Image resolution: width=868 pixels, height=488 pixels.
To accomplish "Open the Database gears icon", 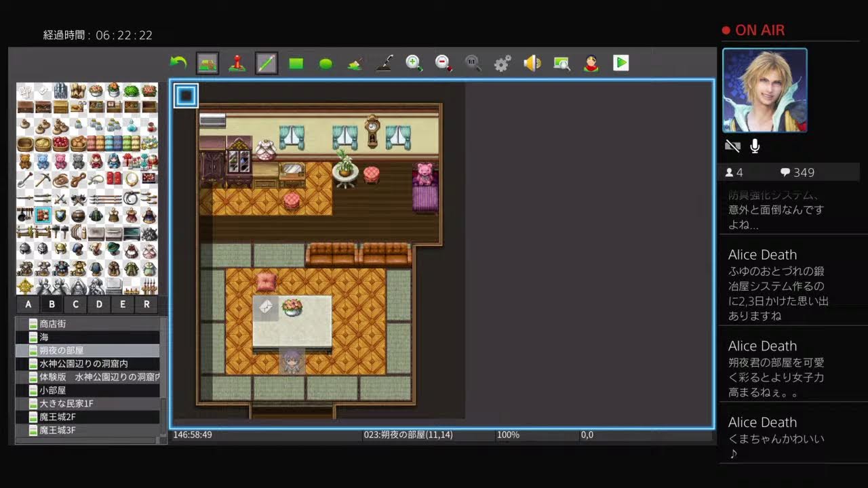I will (x=502, y=63).
